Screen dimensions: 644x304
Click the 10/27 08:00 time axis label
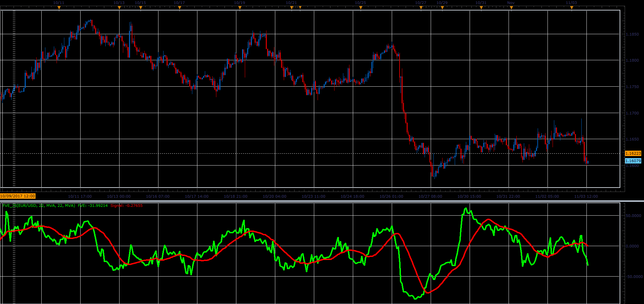coord(430,196)
